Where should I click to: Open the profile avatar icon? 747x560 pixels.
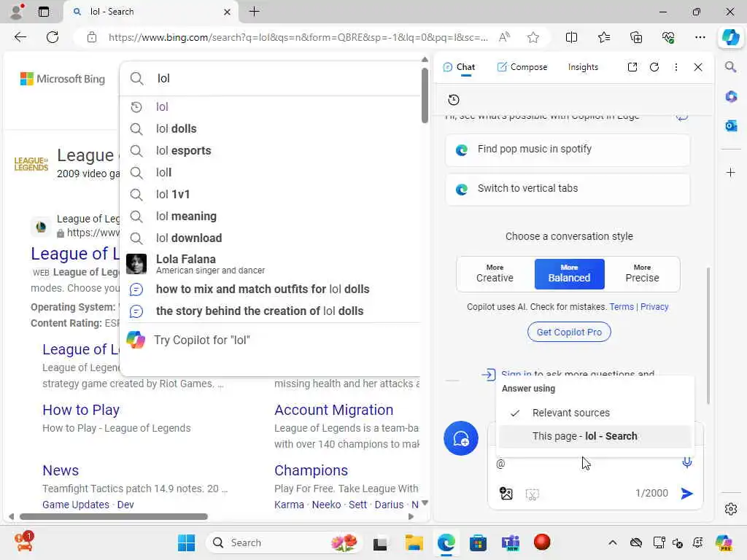pos(17,12)
